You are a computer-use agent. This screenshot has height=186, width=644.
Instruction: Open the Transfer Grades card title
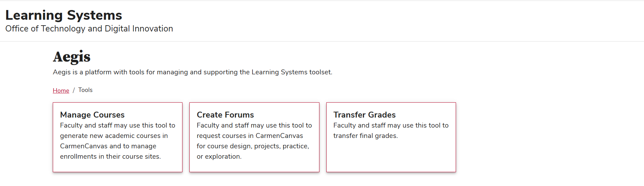[364, 115]
